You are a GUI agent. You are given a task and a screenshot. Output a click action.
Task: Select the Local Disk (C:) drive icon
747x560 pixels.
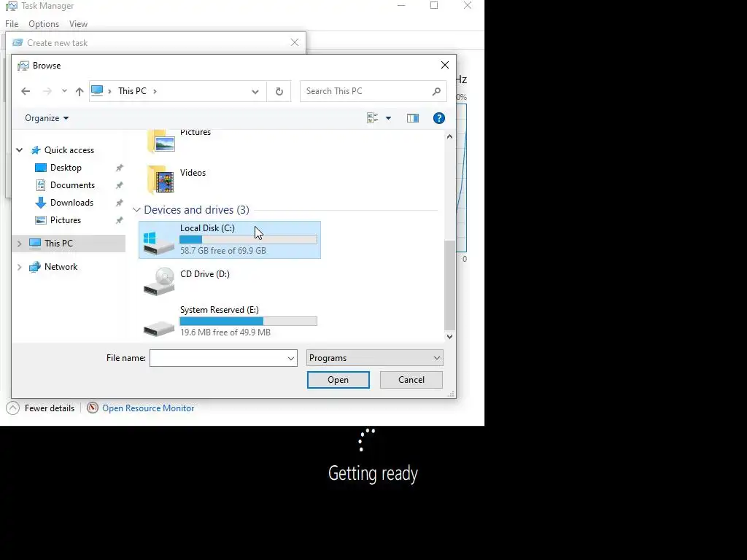[158, 243]
